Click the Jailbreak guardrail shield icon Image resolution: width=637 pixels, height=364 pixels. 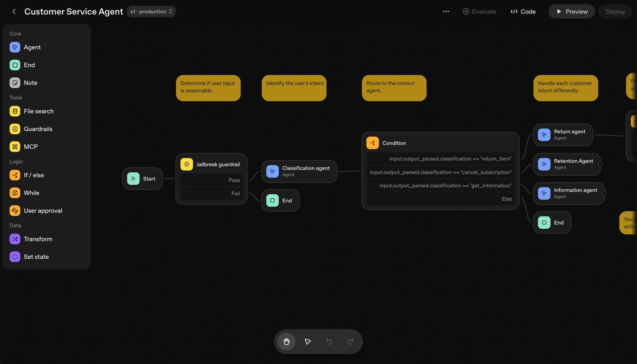(187, 164)
